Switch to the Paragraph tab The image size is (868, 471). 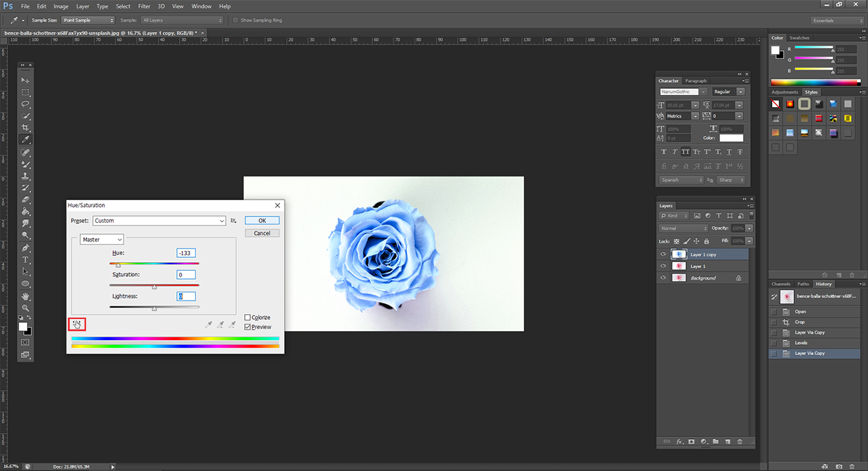[x=696, y=81]
